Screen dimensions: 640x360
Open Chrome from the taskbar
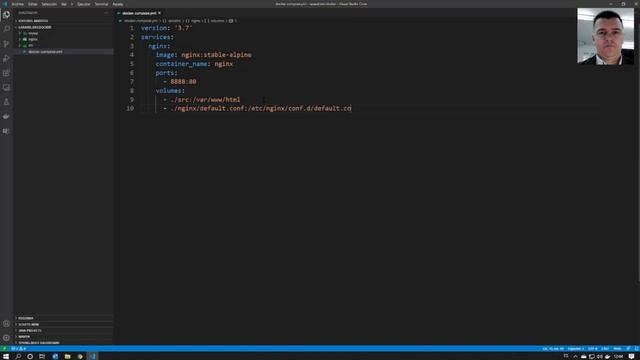tap(80, 356)
